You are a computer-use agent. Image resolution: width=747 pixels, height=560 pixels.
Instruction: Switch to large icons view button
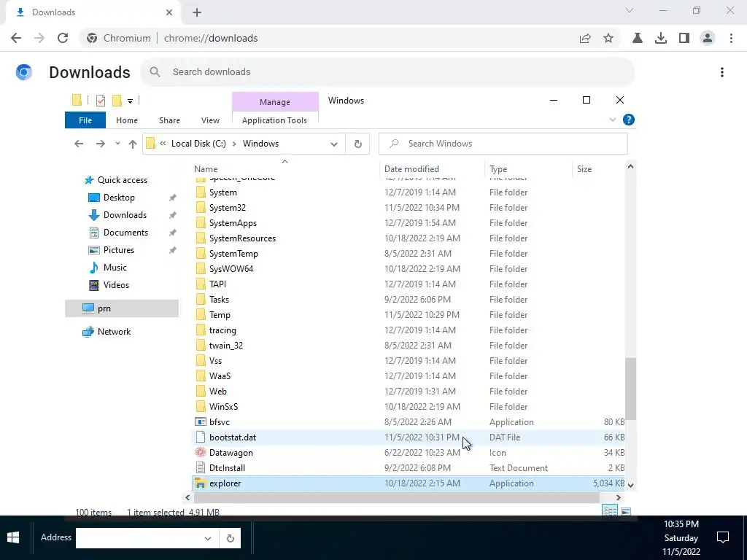[x=626, y=511]
